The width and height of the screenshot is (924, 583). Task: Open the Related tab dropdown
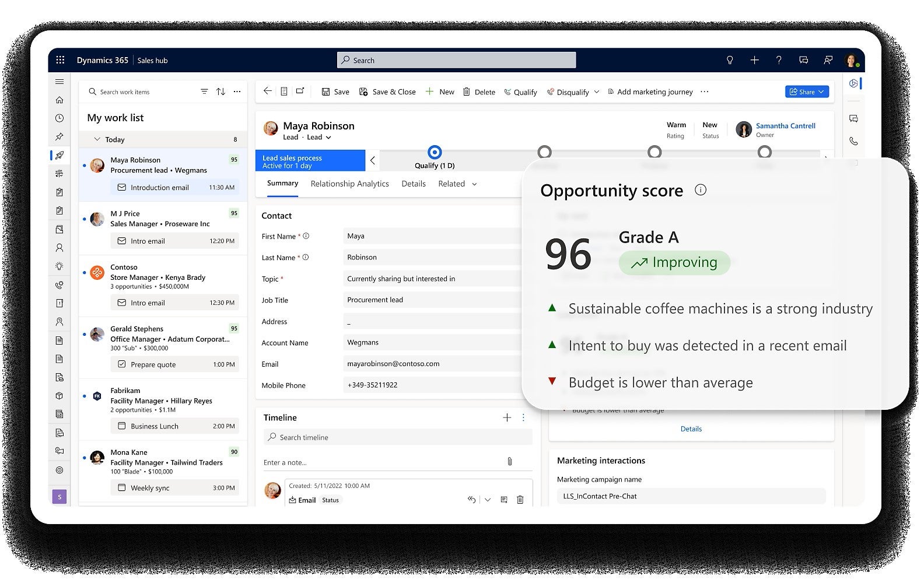pyautogui.click(x=457, y=184)
